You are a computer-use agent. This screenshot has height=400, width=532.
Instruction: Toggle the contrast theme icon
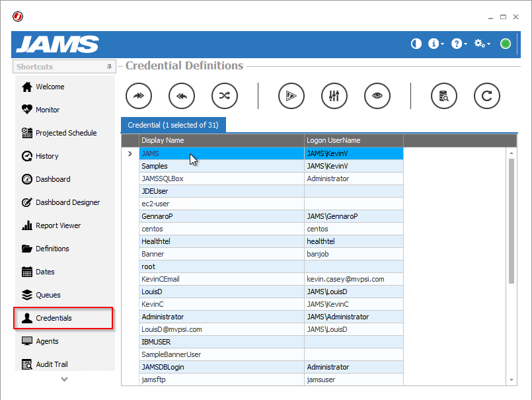point(416,44)
